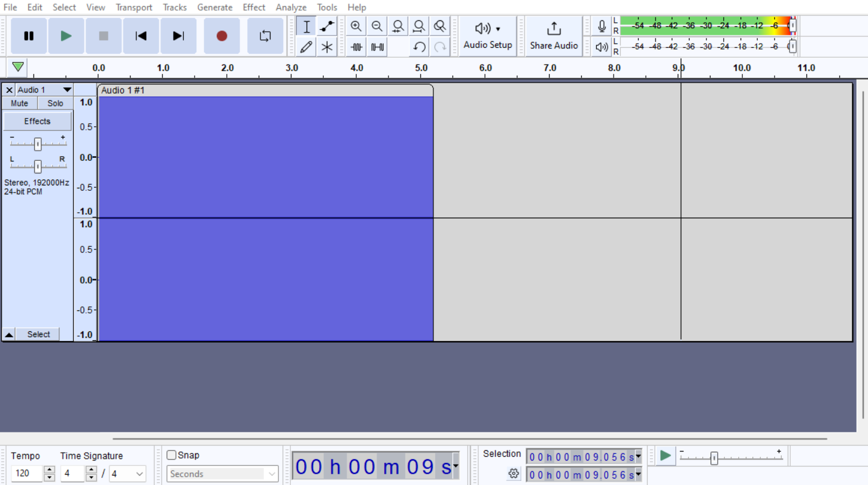This screenshot has width=868, height=485.
Task: Click the track Select button
Action: click(38, 335)
